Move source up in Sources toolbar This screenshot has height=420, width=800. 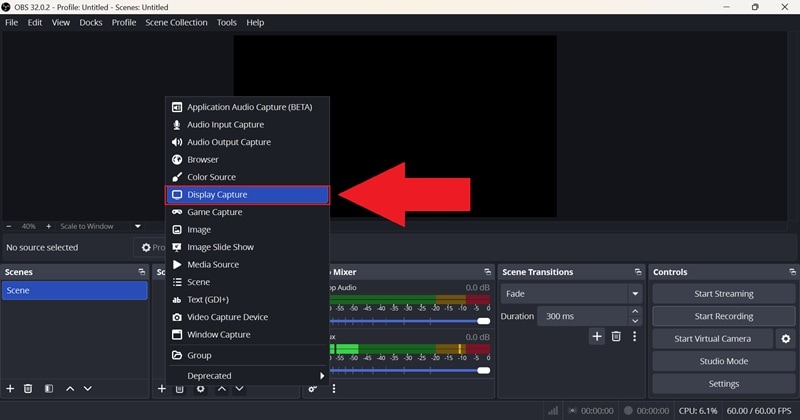(222, 389)
